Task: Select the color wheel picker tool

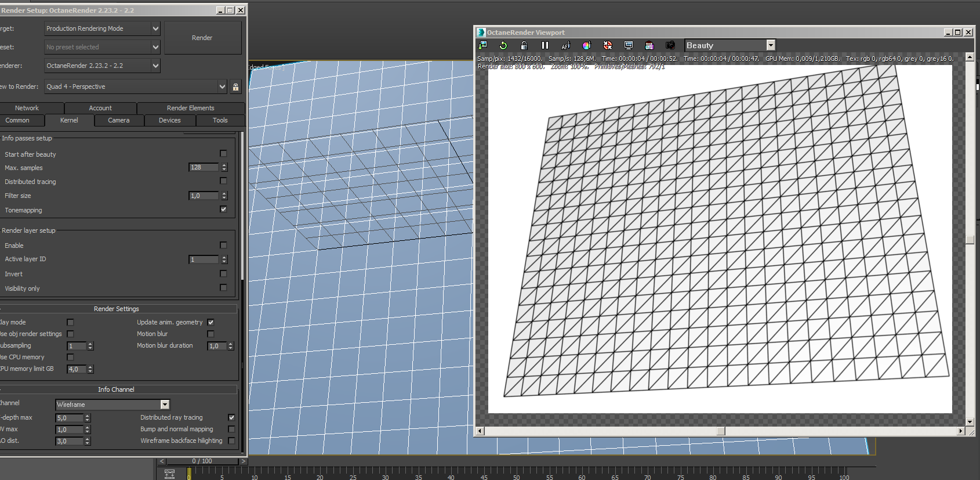Action: tap(586, 45)
